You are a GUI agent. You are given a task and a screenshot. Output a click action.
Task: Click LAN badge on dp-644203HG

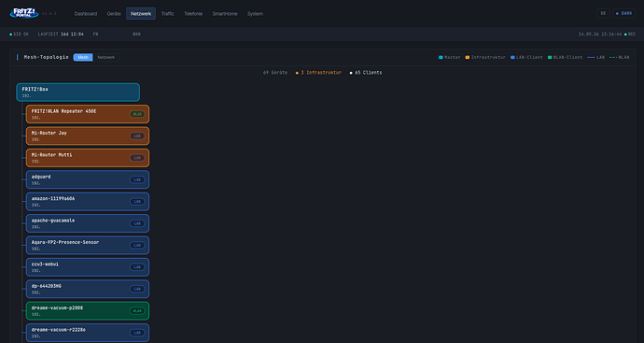click(137, 289)
